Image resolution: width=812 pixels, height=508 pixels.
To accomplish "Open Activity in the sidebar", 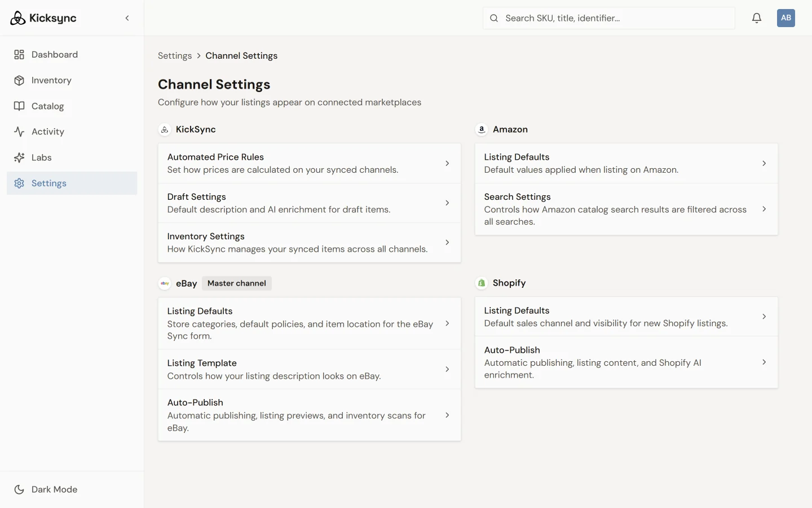I will 72,132.
